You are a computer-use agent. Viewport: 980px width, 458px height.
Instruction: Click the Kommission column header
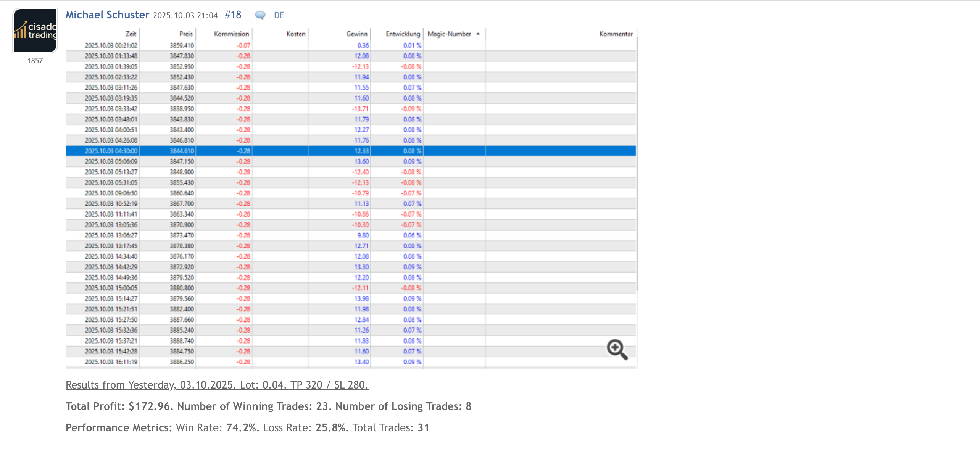coord(231,34)
